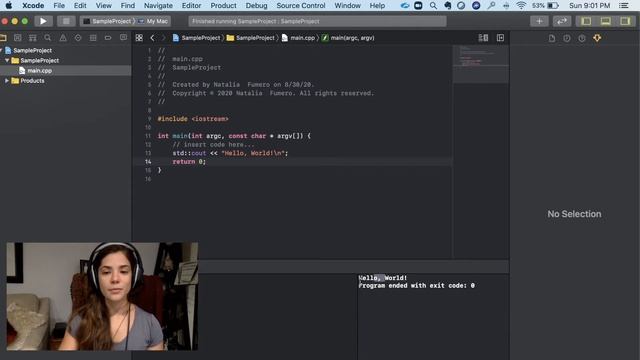The image size is (640, 360).
Task: Open the View menu
Action: point(103,6)
